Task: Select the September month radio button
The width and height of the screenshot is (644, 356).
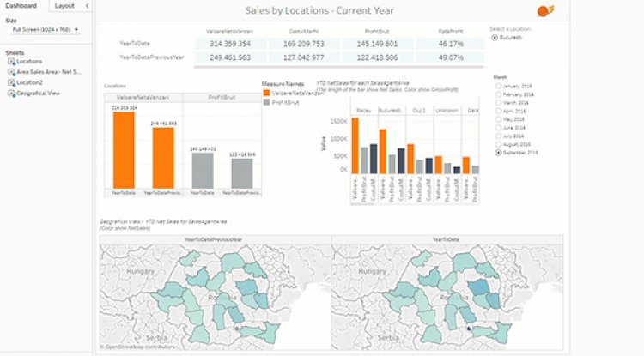Action: [498, 153]
